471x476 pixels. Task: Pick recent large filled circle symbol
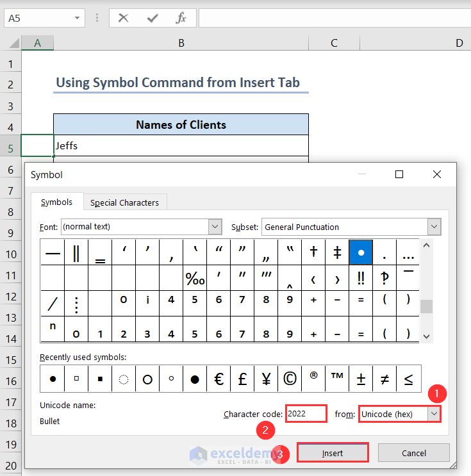point(195,379)
